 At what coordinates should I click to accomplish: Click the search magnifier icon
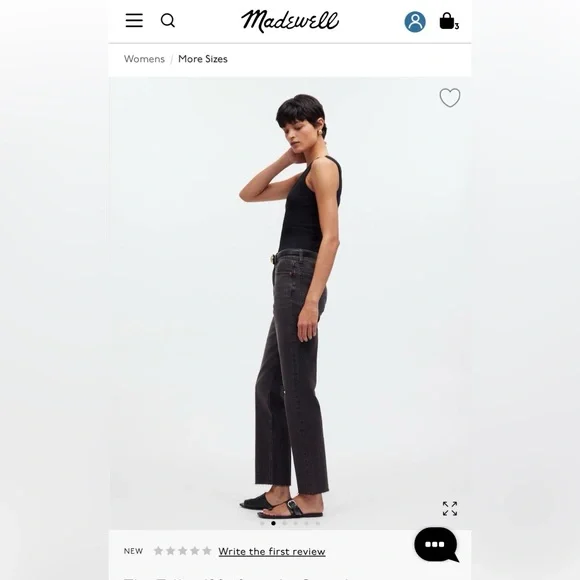point(168,20)
